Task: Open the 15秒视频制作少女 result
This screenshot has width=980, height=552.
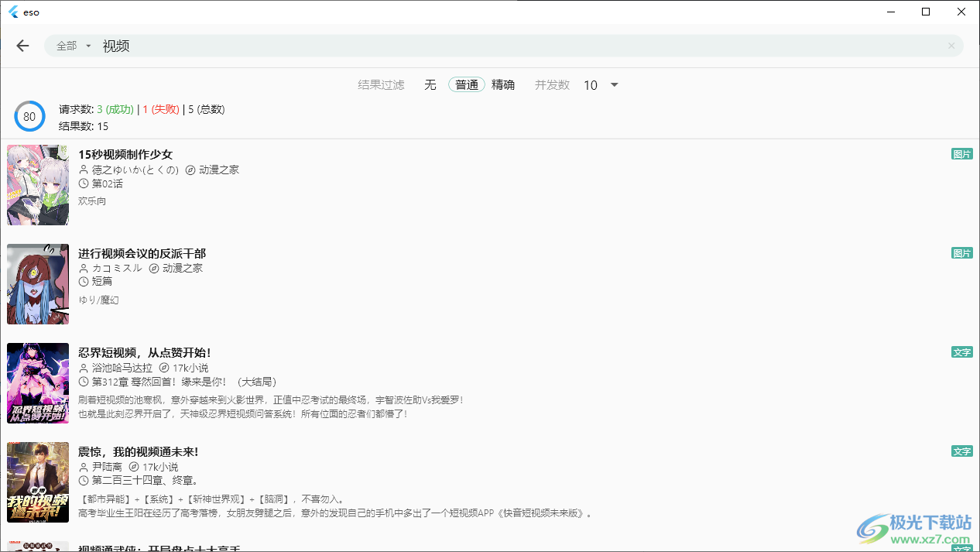Action: [125, 154]
